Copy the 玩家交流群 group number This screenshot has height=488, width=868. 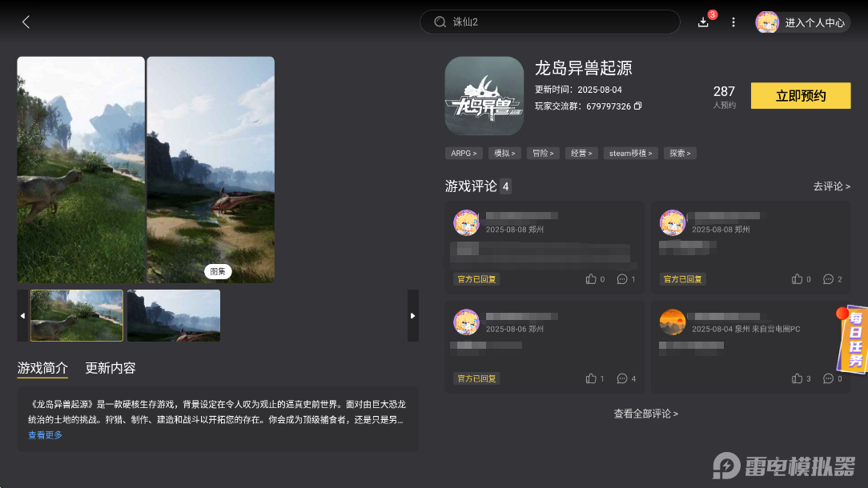click(637, 105)
